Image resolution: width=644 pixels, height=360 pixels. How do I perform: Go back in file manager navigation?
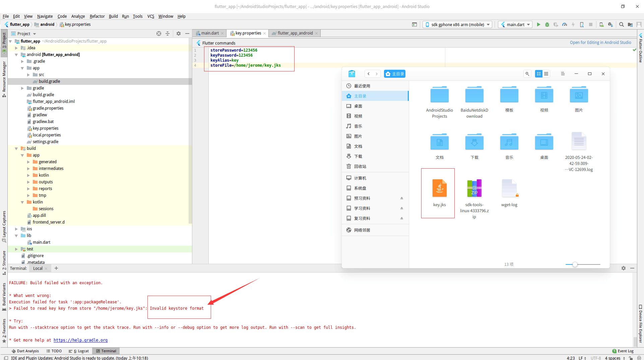click(x=369, y=74)
